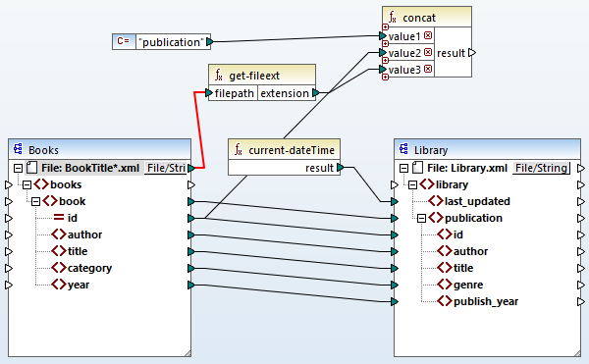Click the attribute icon beside Books id
589x364 pixels.
click(59, 217)
